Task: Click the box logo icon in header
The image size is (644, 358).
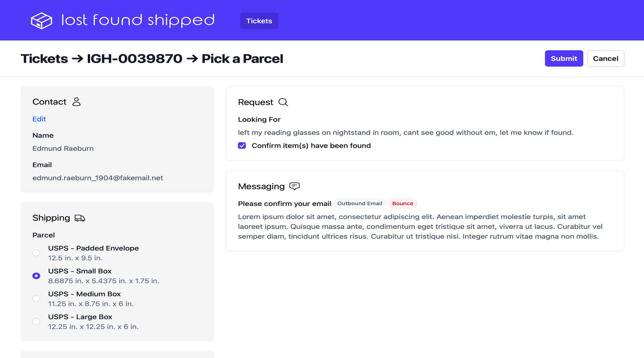Action: pos(41,21)
